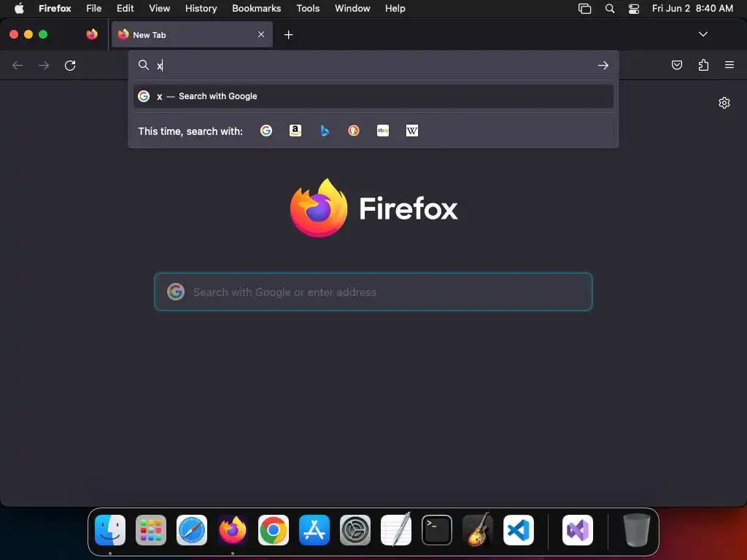Search this time with DuckDuckGo icon
The height and width of the screenshot is (560, 747).
[x=354, y=131]
